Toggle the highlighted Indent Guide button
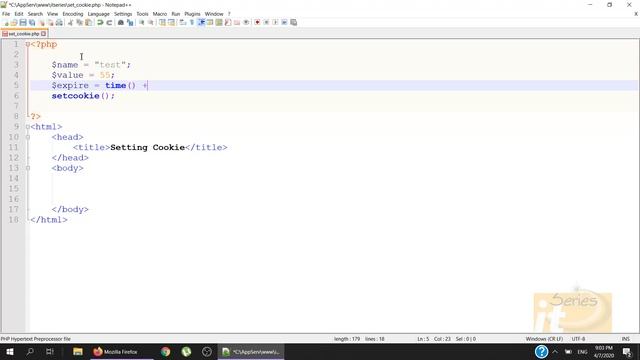 click(x=201, y=22)
